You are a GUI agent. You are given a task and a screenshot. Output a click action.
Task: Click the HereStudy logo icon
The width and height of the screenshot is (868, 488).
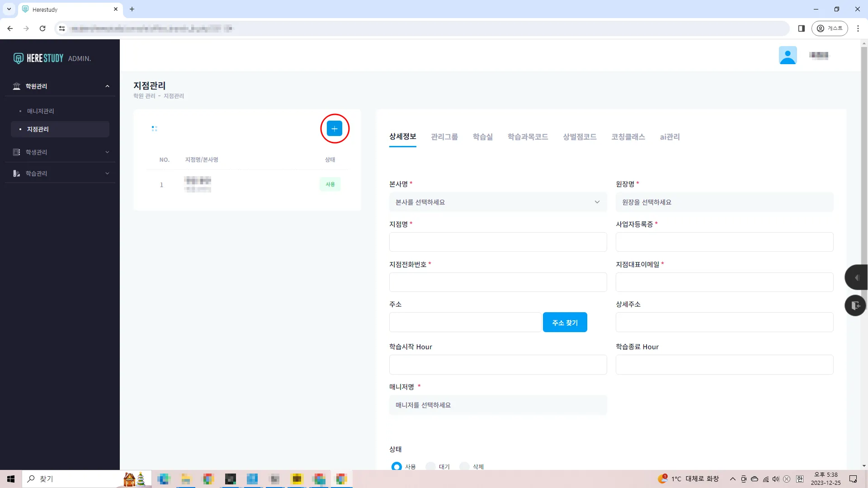[18, 58]
